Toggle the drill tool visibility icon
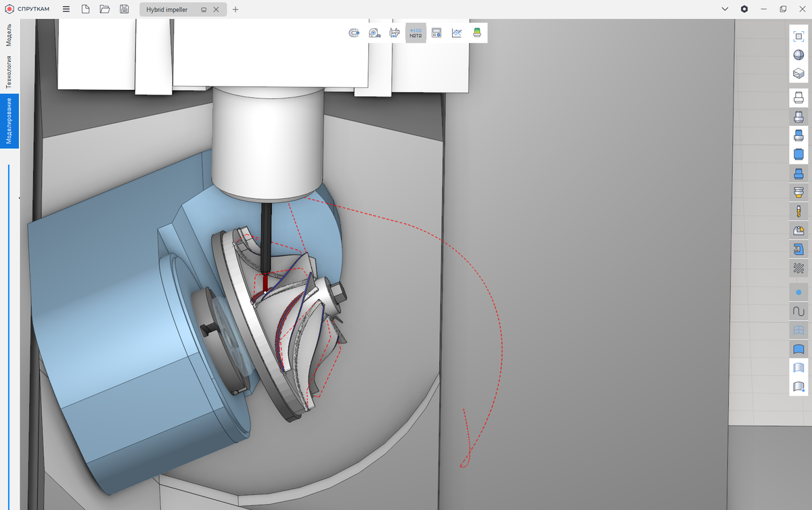 798,212
